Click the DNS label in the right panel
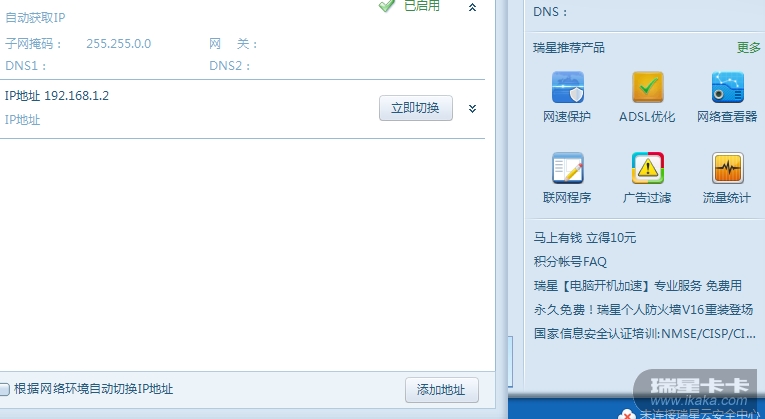 click(550, 12)
